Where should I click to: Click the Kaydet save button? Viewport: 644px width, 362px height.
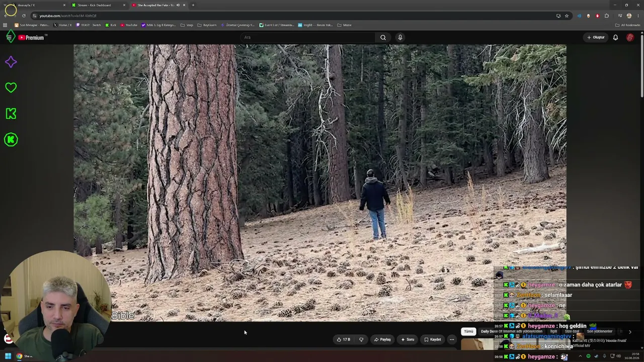point(433,339)
